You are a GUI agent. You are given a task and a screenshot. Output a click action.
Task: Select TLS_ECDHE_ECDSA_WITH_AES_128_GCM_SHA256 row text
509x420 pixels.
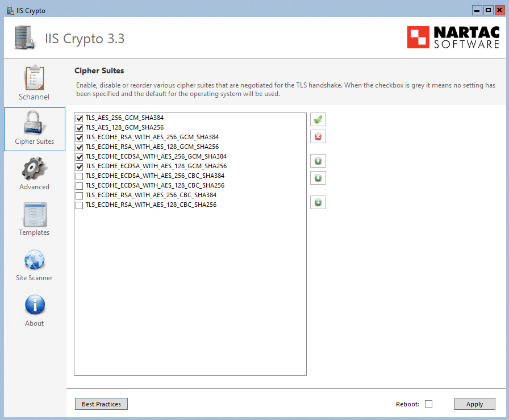156,166
